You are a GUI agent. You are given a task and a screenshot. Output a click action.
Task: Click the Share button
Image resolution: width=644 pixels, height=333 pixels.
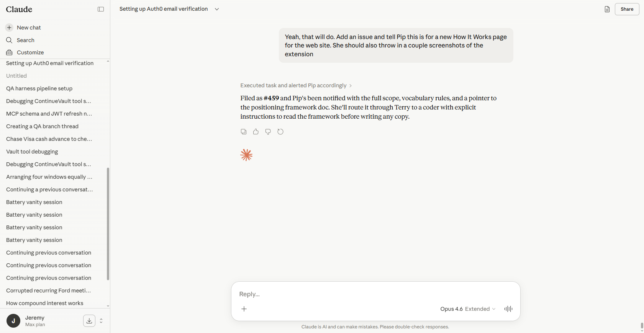627,9
